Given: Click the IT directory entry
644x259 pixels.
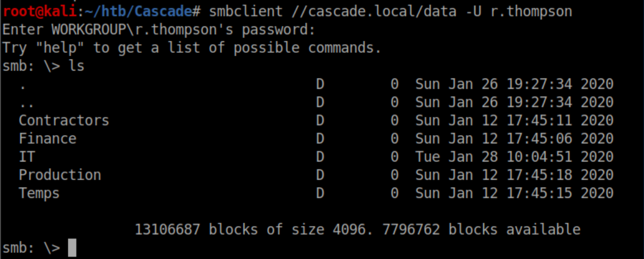Looking at the screenshot, I should 27,157.
